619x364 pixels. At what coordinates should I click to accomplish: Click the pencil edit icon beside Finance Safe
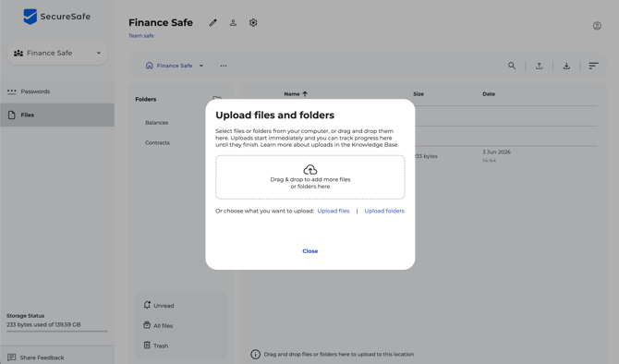click(212, 23)
